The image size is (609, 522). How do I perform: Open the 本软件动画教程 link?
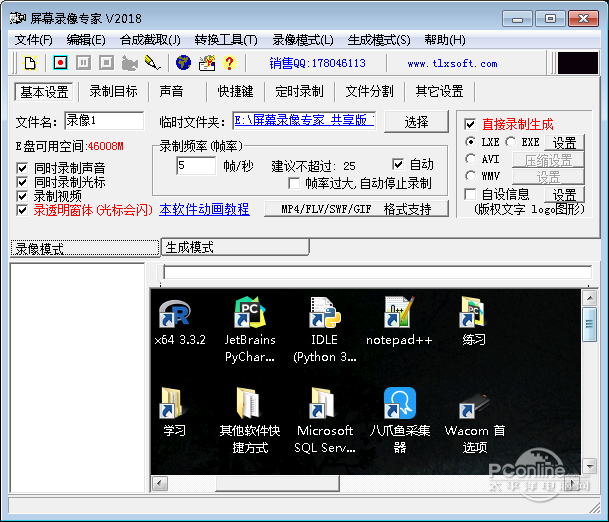point(204,209)
